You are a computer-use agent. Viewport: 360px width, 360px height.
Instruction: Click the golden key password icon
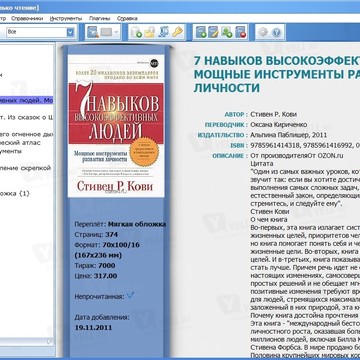click(177, 32)
